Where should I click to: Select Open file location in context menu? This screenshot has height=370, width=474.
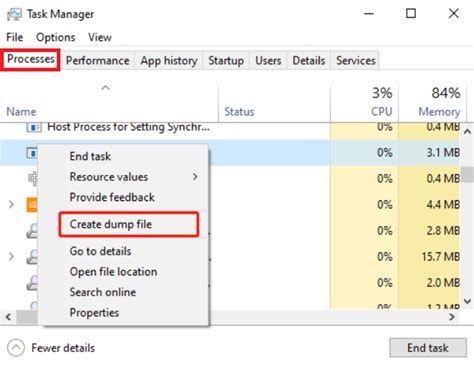pyautogui.click(x=113, y=272)
